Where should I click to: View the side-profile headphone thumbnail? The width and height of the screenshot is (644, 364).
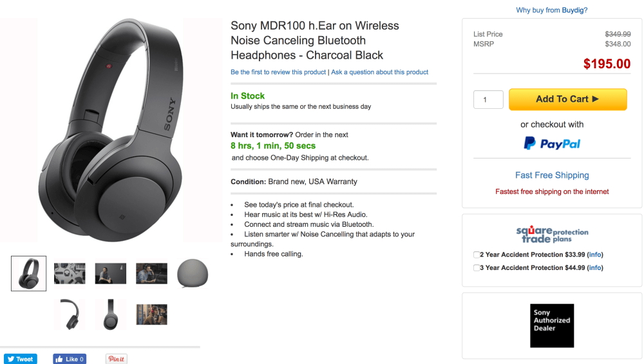point(111,314)
